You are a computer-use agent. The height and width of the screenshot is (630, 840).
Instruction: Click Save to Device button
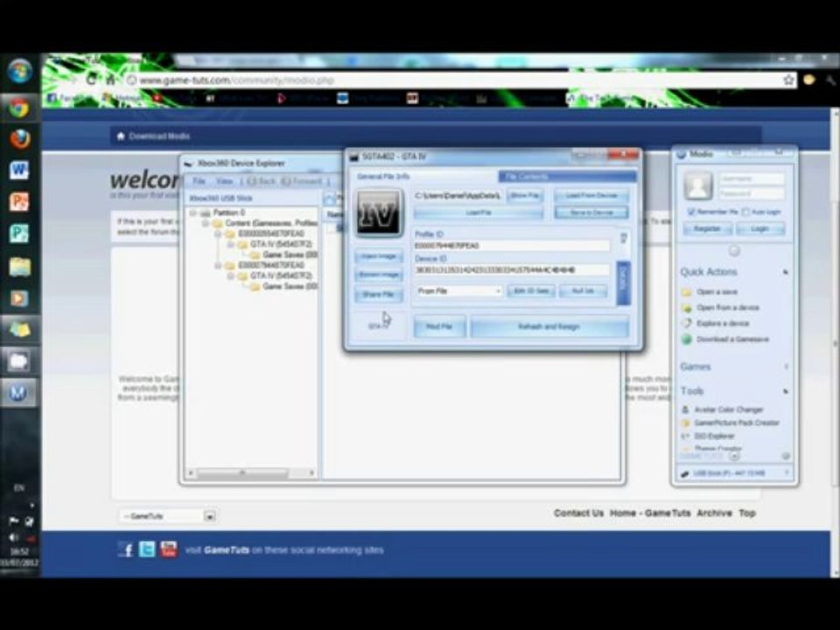click(x=591, y=213)
